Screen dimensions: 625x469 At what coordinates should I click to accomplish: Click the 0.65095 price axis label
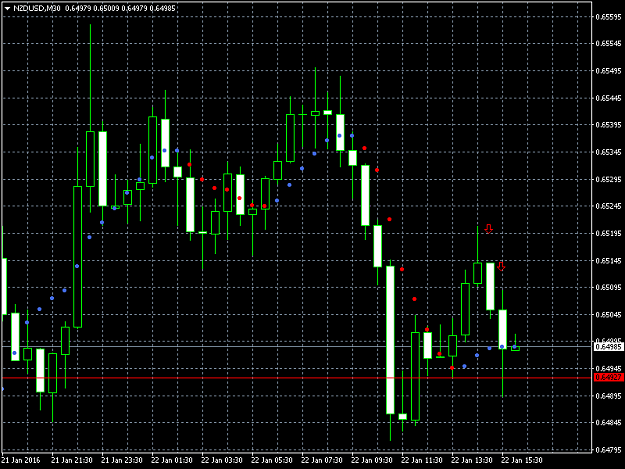click(x=608, y=287)
